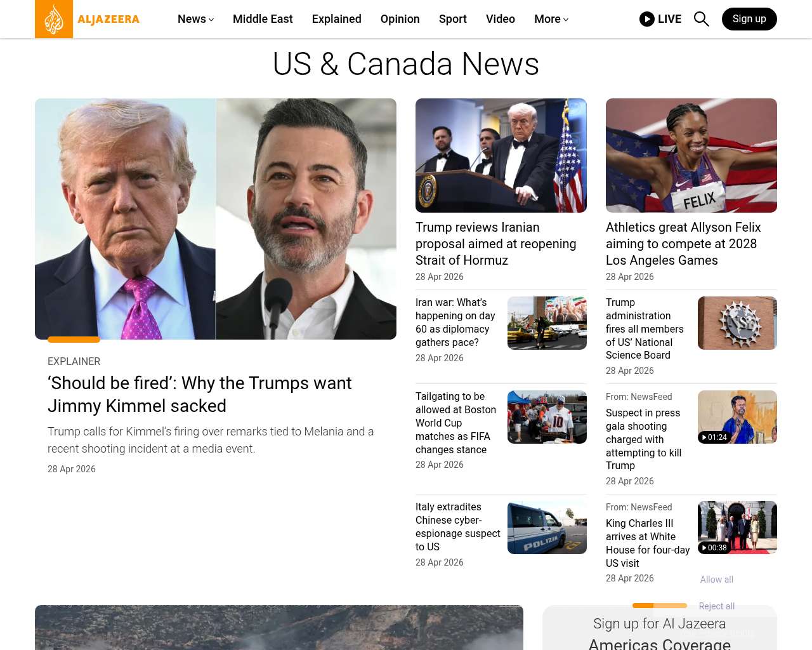This screenshot has width=812, height=650.
Task: Go to the Video section
Action: [x=501, y=19]
